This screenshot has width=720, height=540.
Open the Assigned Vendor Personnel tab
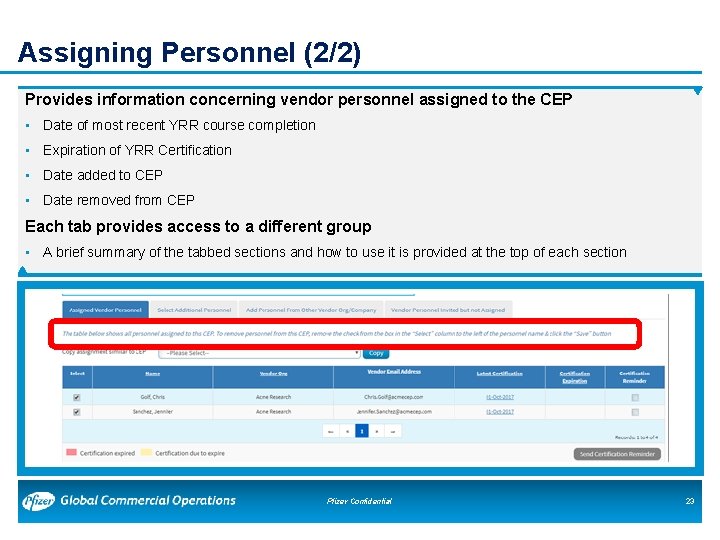click(105, 309)
